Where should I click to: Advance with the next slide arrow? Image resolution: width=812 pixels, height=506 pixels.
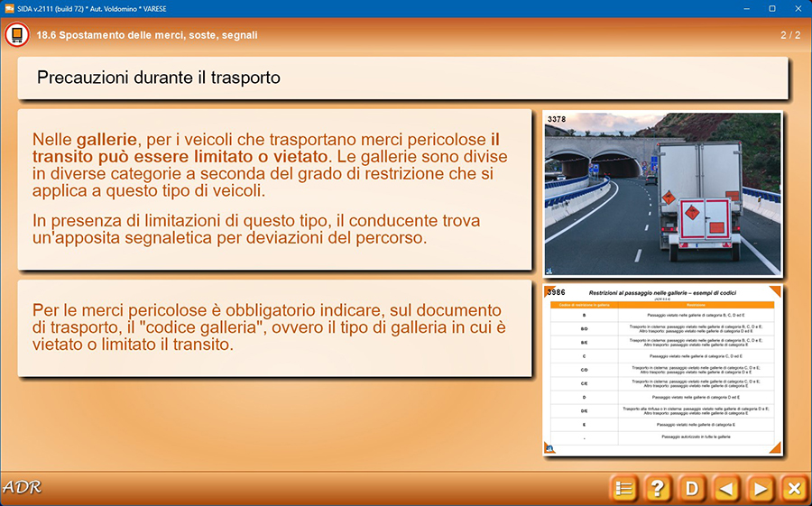click(761, 489)
